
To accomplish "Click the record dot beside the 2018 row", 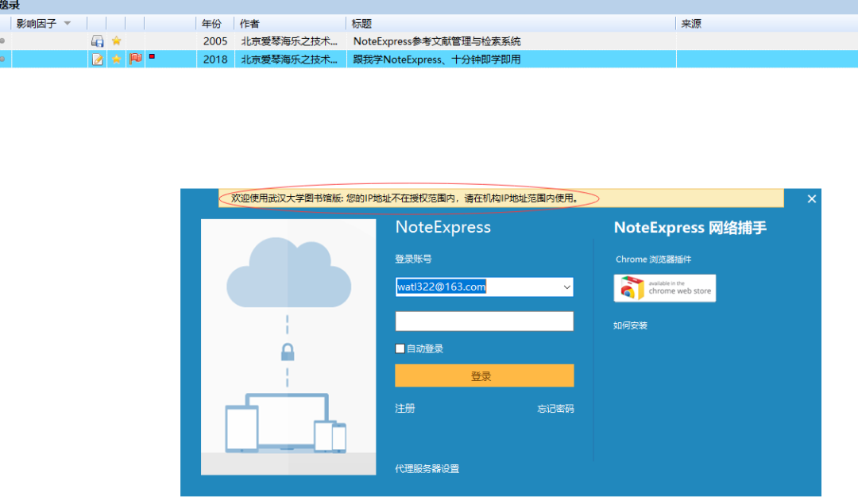I will 2,59.
